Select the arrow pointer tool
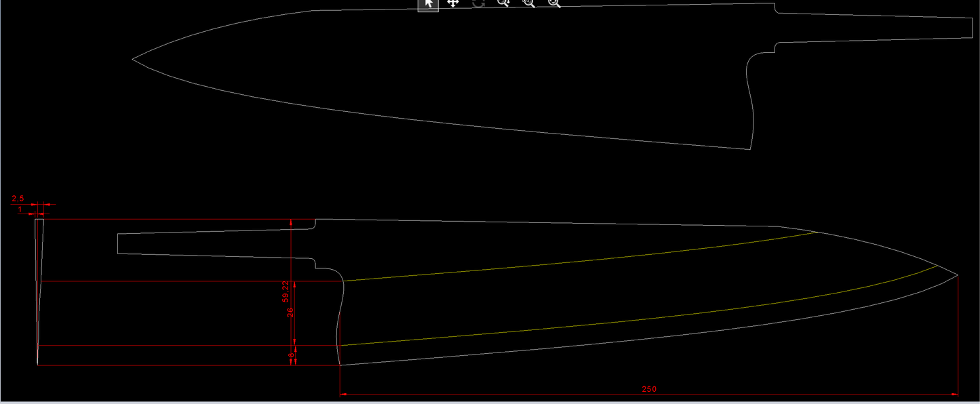The height and width of the screenshot is (404, 980). [428, 3]
